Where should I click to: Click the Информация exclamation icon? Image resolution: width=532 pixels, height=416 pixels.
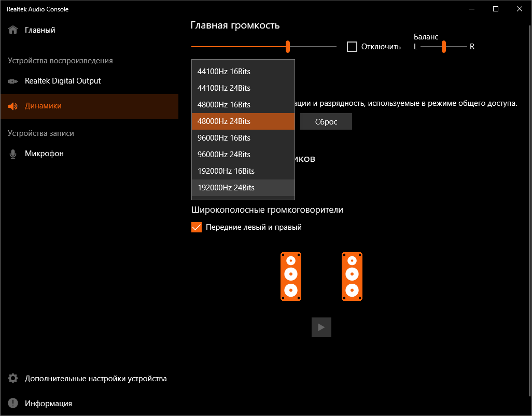coord(13,404)
